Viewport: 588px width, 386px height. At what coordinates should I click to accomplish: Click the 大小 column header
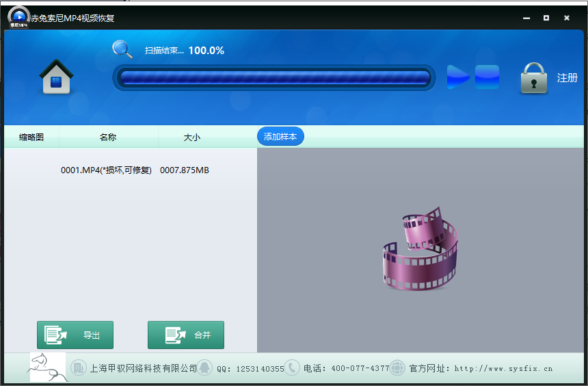click(x=191, y=137)
